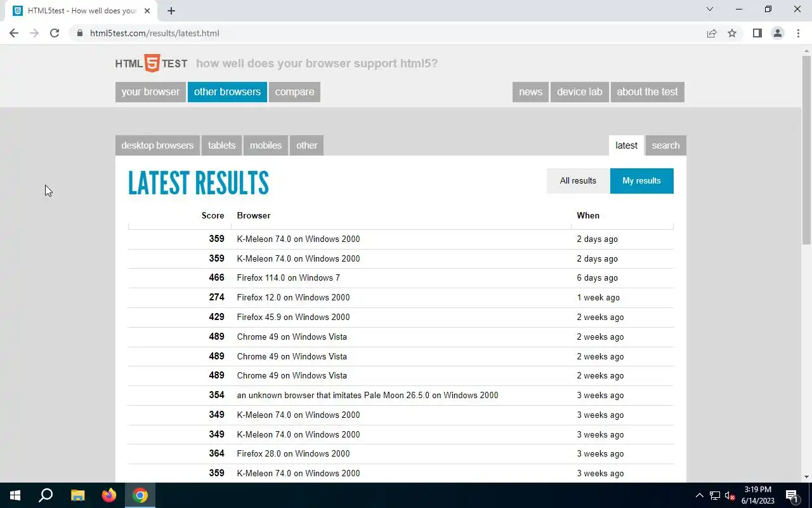Switch to 'desktop browsers' tab
The height and width of the screenshot is (508, 812).
(157, 145)
